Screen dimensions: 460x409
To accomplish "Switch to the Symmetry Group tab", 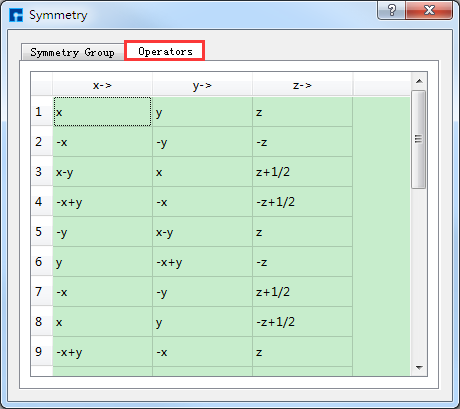I will pos(72,52).
